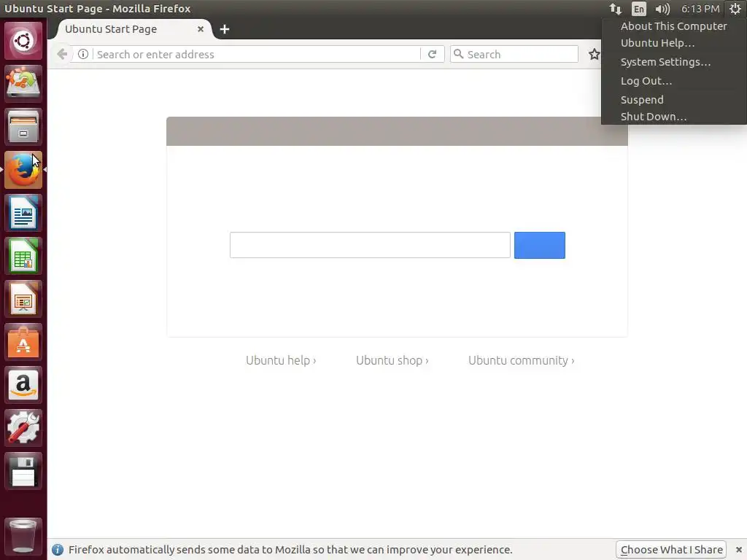Follow the Ubuntu help link
This screenshot has width=747, height=560.
[281, 360]
